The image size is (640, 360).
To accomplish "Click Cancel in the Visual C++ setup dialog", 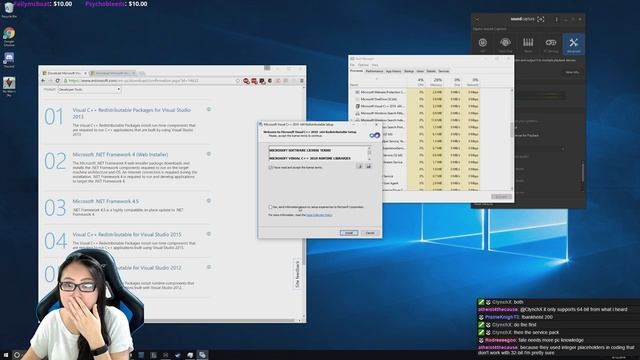I will (370, 233).
